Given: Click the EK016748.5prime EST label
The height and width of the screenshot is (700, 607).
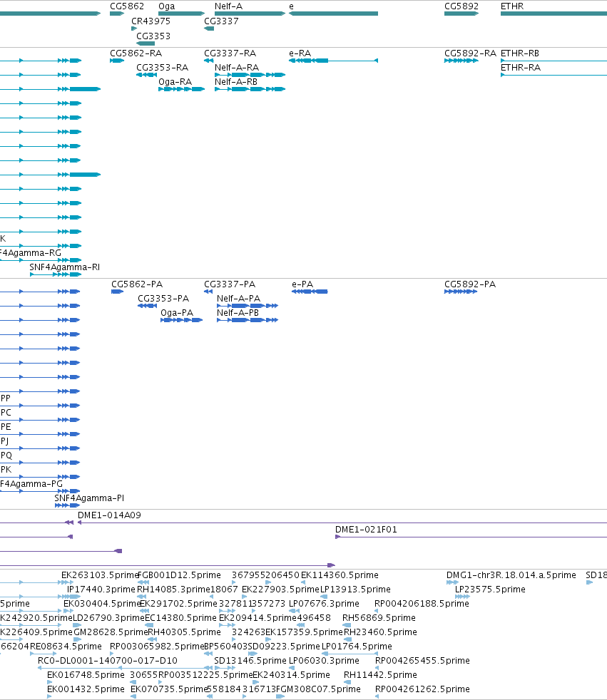Looking at the screenshot, I should tap(86, 675).
